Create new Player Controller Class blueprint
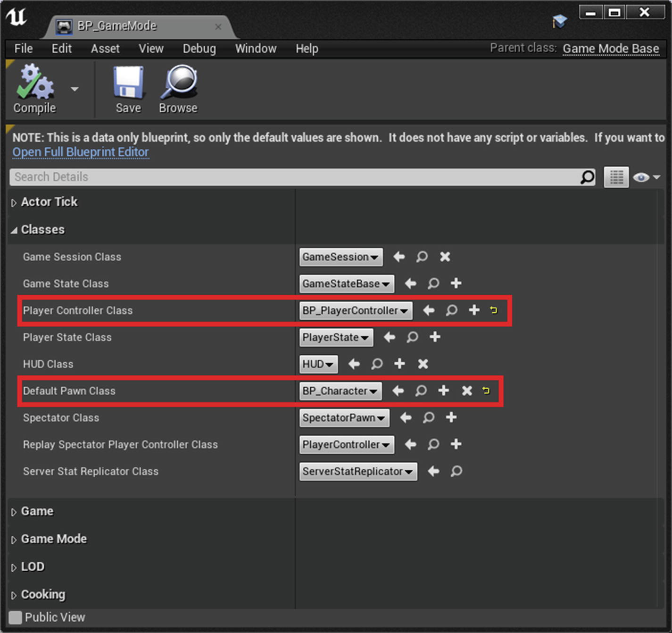The height and width of the screenshot is (633, 672). tap(474, 310)
